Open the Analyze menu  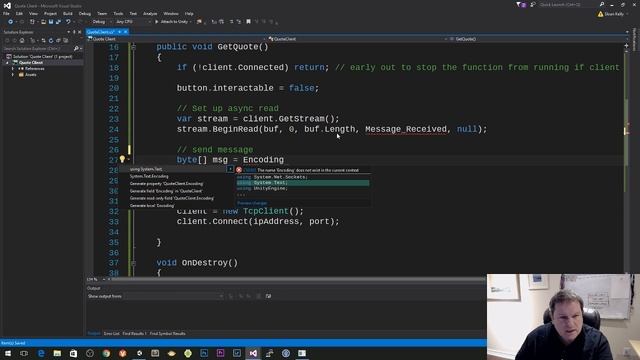150,13
